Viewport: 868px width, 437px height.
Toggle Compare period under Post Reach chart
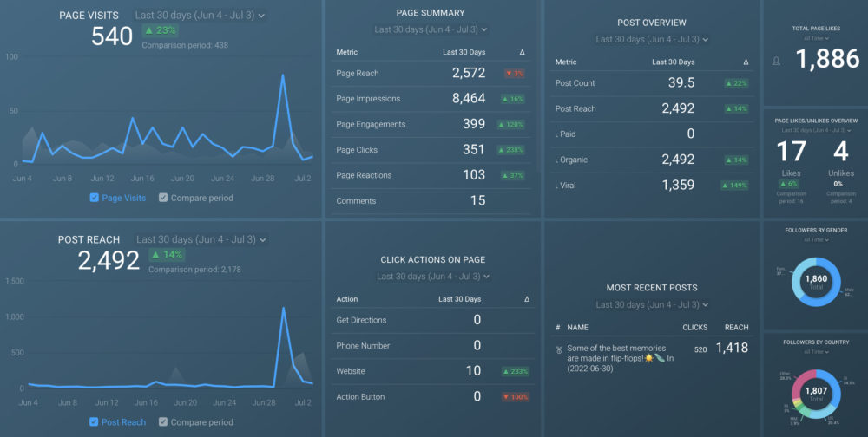click(x=163, y=421)
